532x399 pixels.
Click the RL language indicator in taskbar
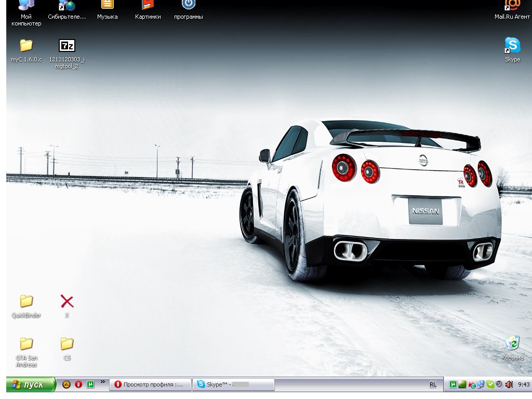[x=433, y=384]
